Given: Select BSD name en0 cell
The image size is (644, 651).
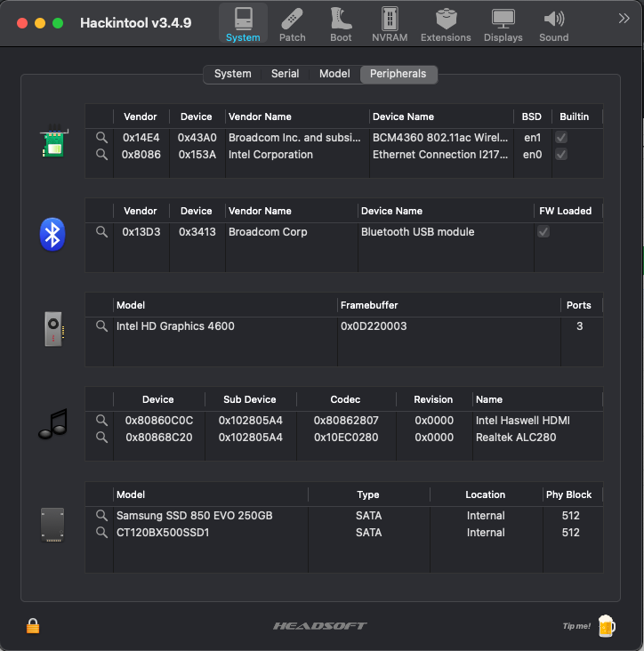Looking at the screenshot, I should coord(532,155).
